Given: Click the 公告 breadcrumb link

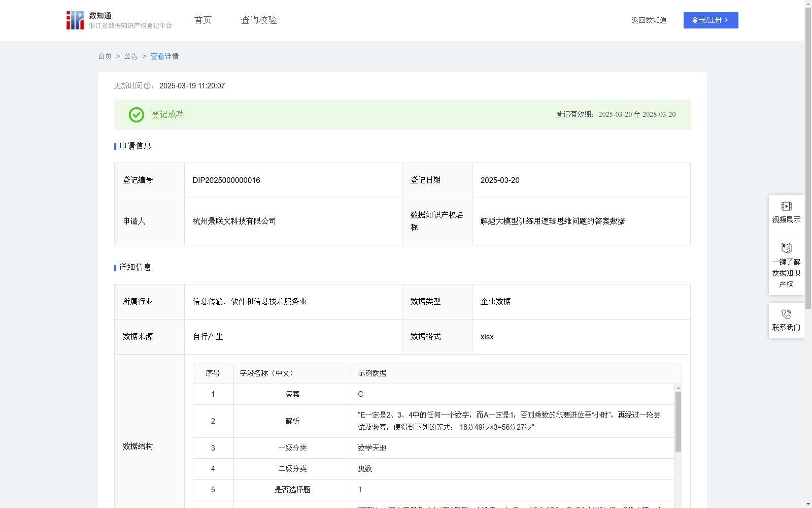Looking at the screenshot, I should pyautogui.click(x=131, y=56).
